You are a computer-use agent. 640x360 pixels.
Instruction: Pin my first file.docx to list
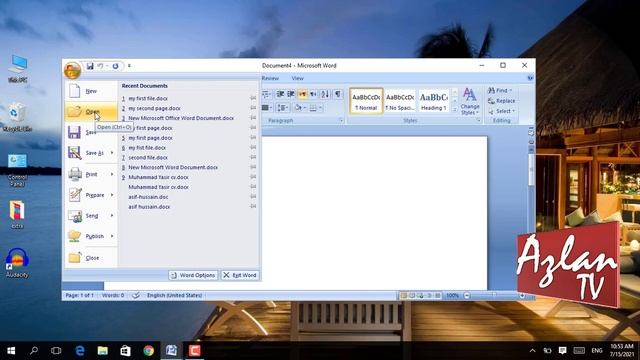point(253,98)
